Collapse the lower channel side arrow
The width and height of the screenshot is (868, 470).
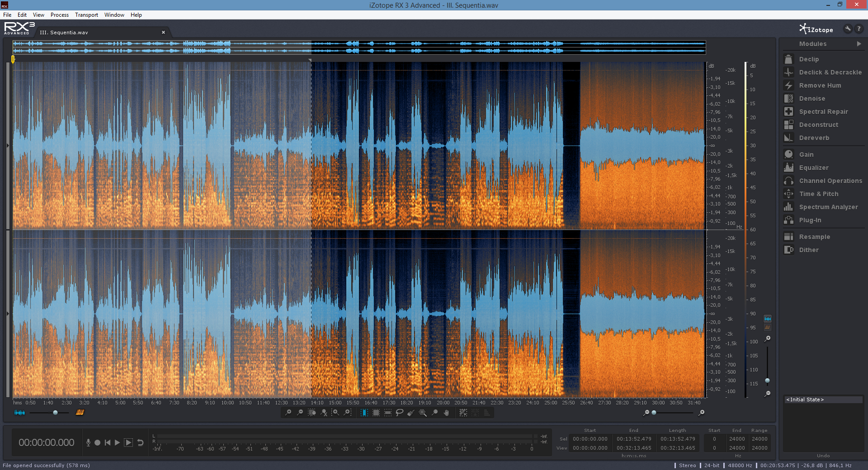(x=8, y=314)
